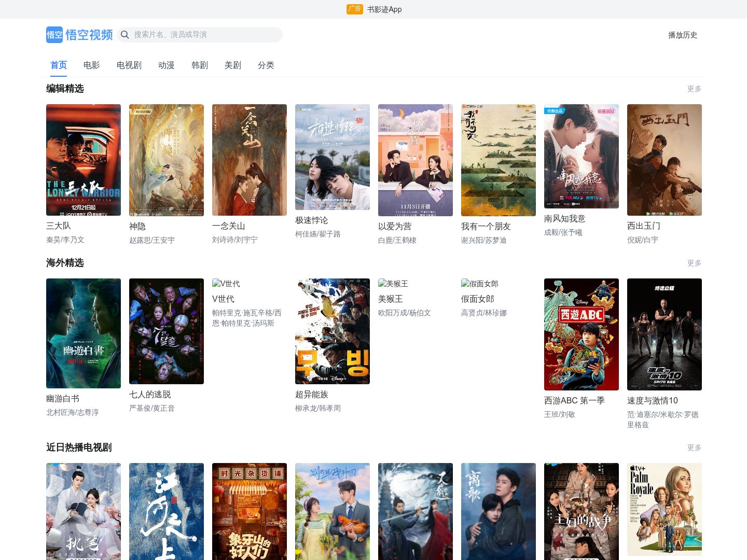This screenshot has height=560, width=747.
Task: Click the 西出玉门 title text
Action: (644, 226)
